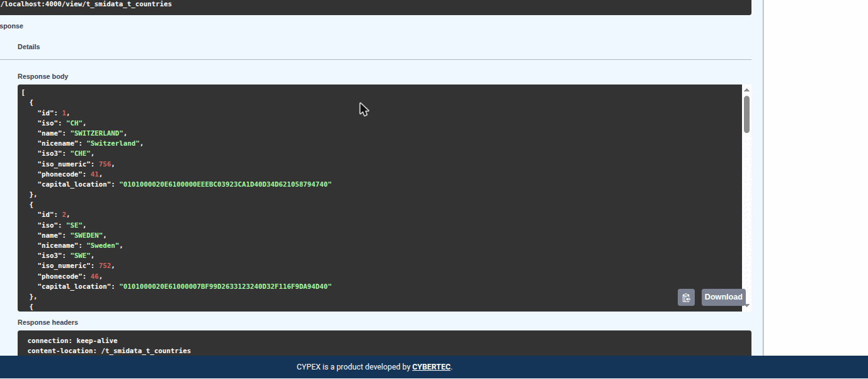This screenshot has width=868, height=379.
Task: Click the "CH" iso value
Action: 74,123
